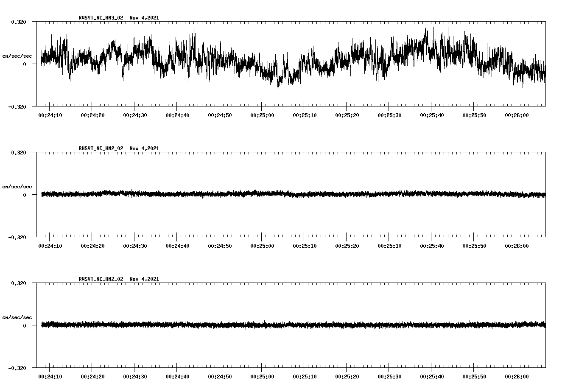The image size is (576, 392).
Task: Select the 00:25:20 time label under HN3 plot
Action: (347, 115)
